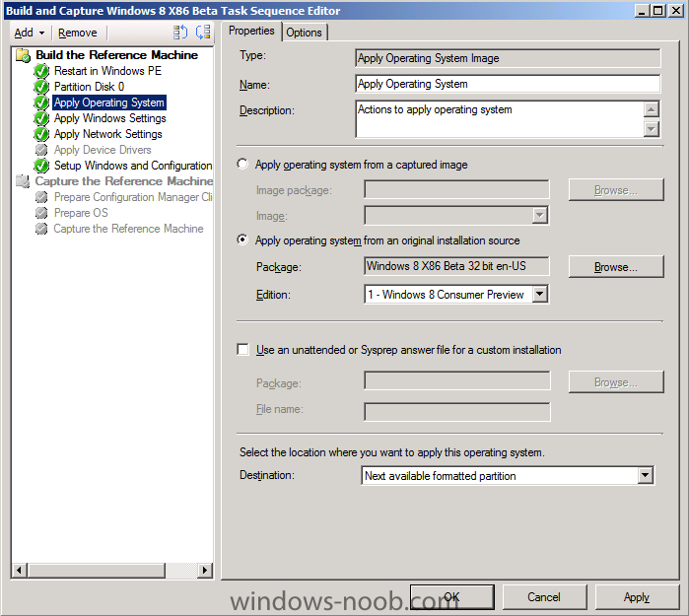Screen dimensions: 689x616
Task: Select Apply Windows Settings step
Action: click(109, 118)
